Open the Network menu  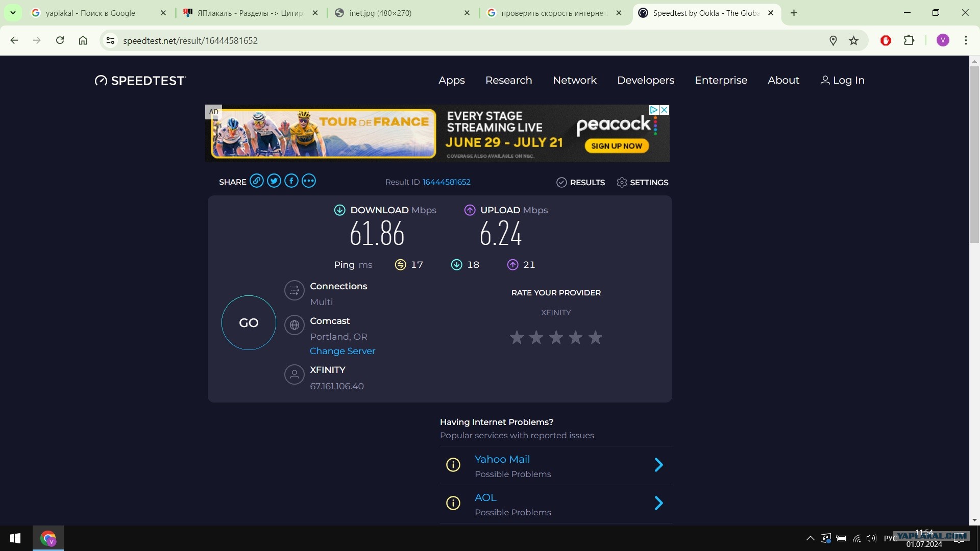click(x=575, y=80)
